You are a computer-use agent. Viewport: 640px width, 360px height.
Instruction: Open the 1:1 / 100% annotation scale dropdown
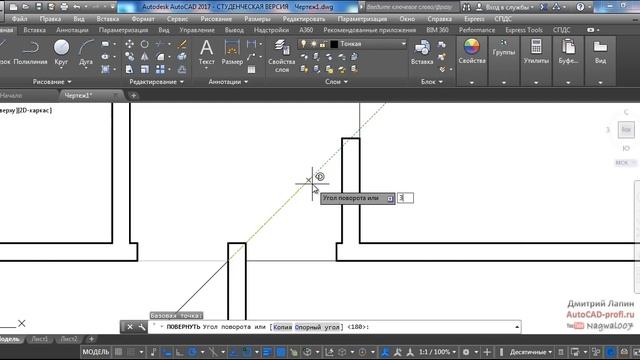437,352
